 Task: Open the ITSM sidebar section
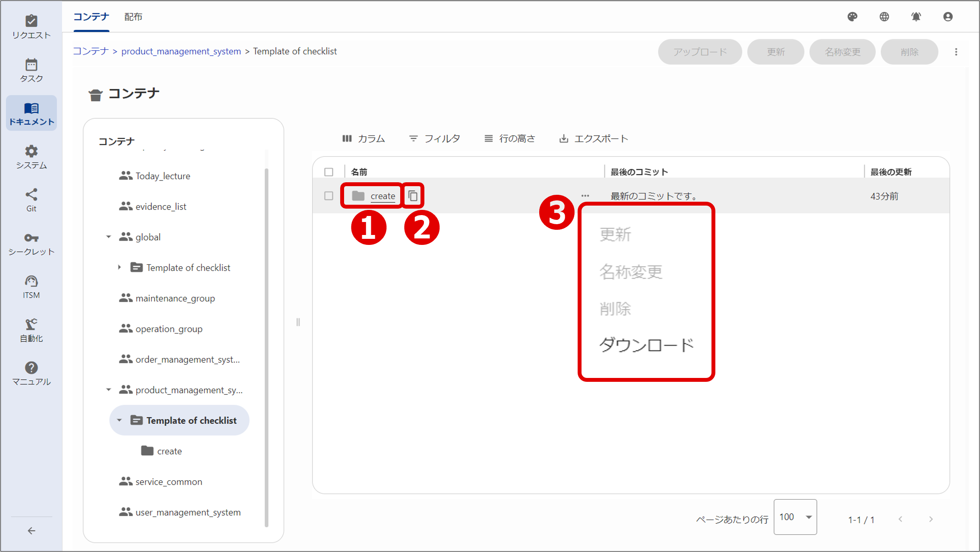pos(31,286)
